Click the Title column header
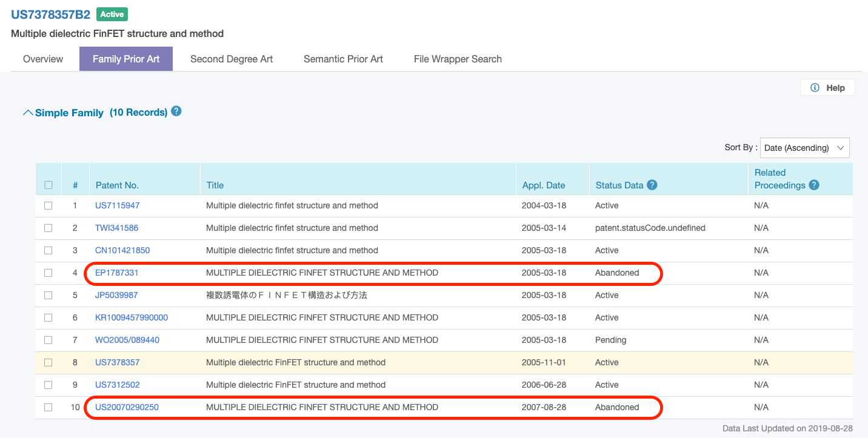 [x=215, y=185]
